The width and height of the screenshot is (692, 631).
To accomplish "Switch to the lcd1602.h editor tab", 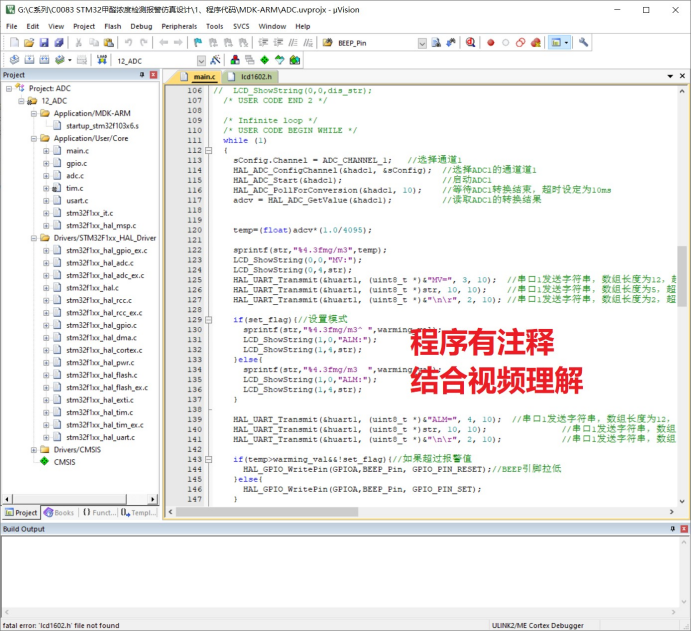I will tap(251, 77).
